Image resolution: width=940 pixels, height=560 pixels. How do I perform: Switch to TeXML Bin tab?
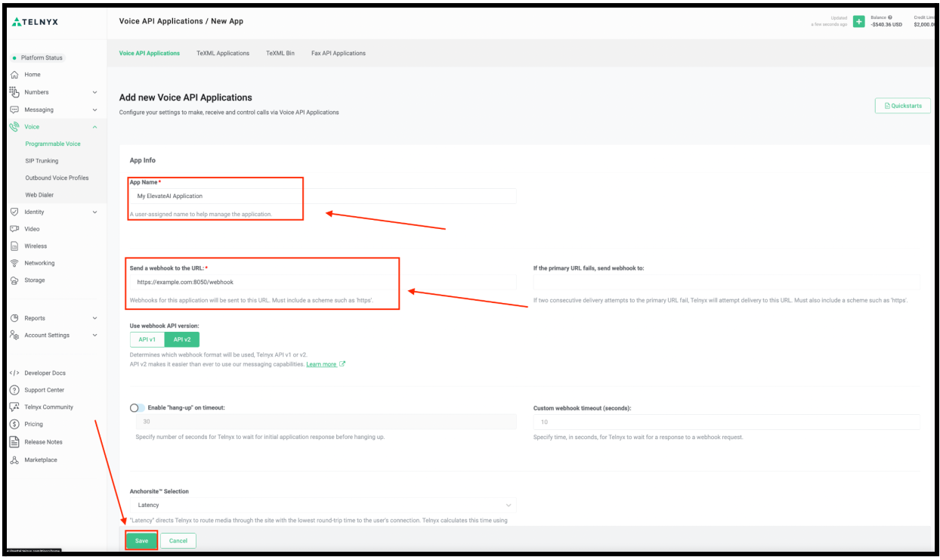pos(280,54)
